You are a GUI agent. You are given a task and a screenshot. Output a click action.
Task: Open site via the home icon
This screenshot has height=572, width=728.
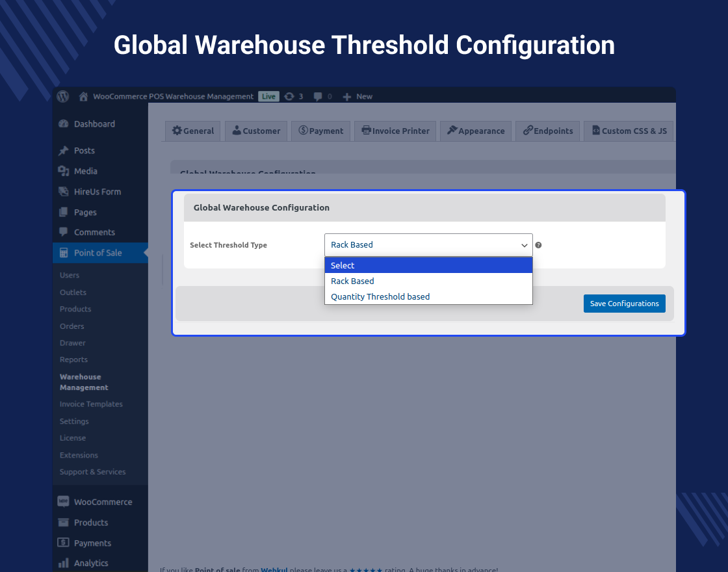pos(83,96)
